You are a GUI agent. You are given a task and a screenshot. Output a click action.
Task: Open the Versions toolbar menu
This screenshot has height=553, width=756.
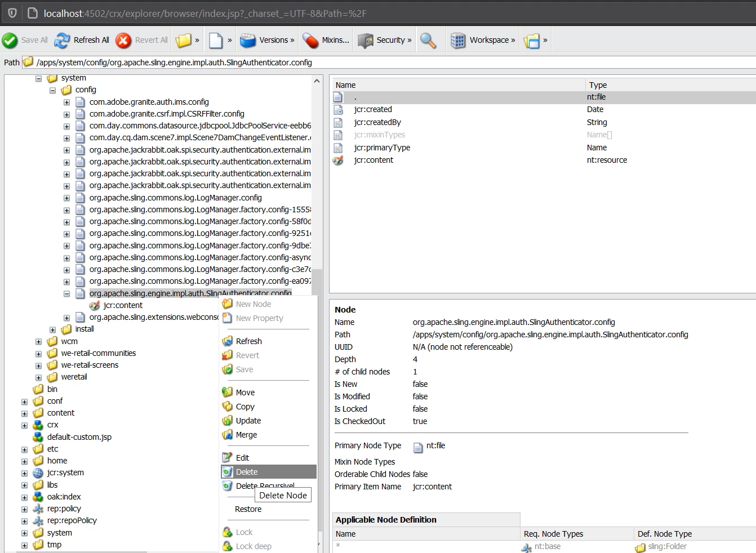267,40
